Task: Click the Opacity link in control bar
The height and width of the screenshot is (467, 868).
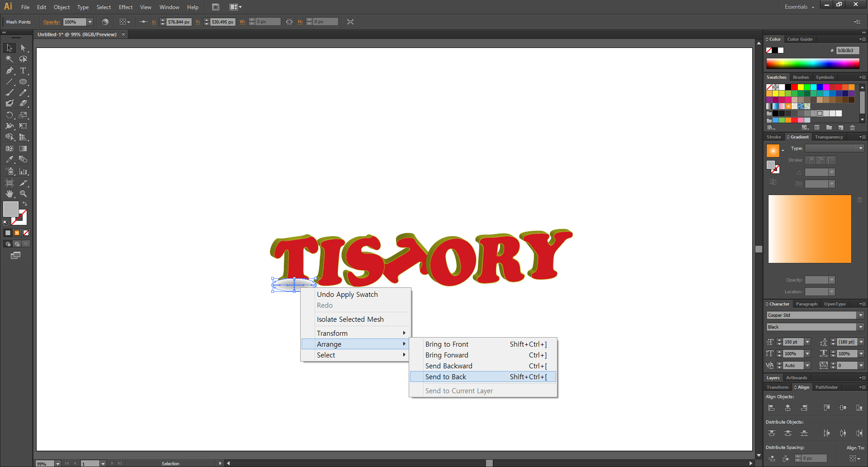Action: [52, 22]
